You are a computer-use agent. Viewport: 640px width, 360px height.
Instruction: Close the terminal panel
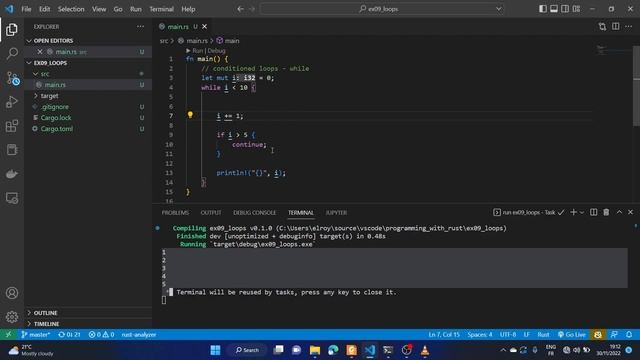630,212
